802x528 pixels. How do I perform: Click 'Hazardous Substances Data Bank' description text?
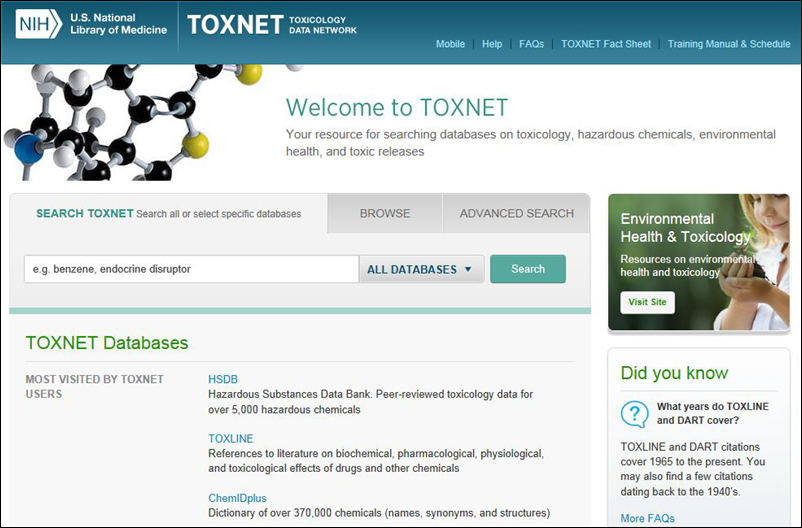(370, 402)
